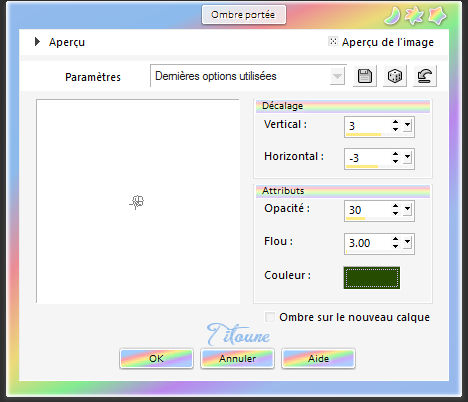Increase the Opacité value with up arrow
Viewport: 468px width, 402px height.
395,206
